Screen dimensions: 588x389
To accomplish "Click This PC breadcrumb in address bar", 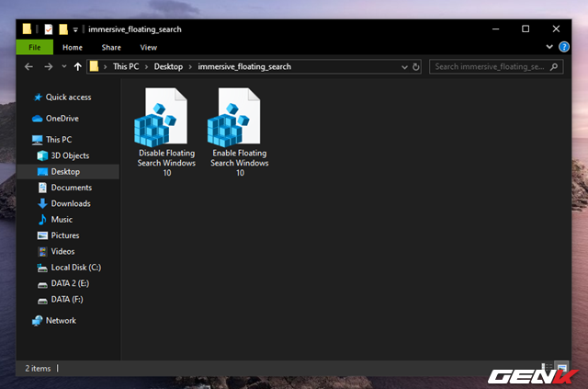I will click(126, 67).
